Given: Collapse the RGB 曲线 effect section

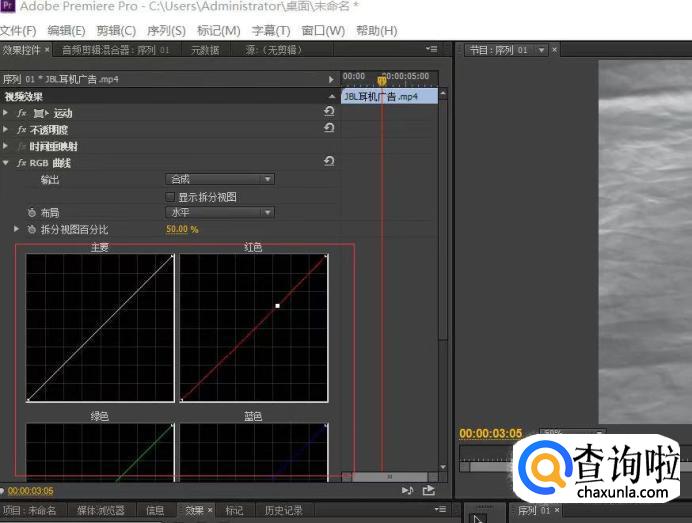Looking at the screenshot, I should coord(6,162).
